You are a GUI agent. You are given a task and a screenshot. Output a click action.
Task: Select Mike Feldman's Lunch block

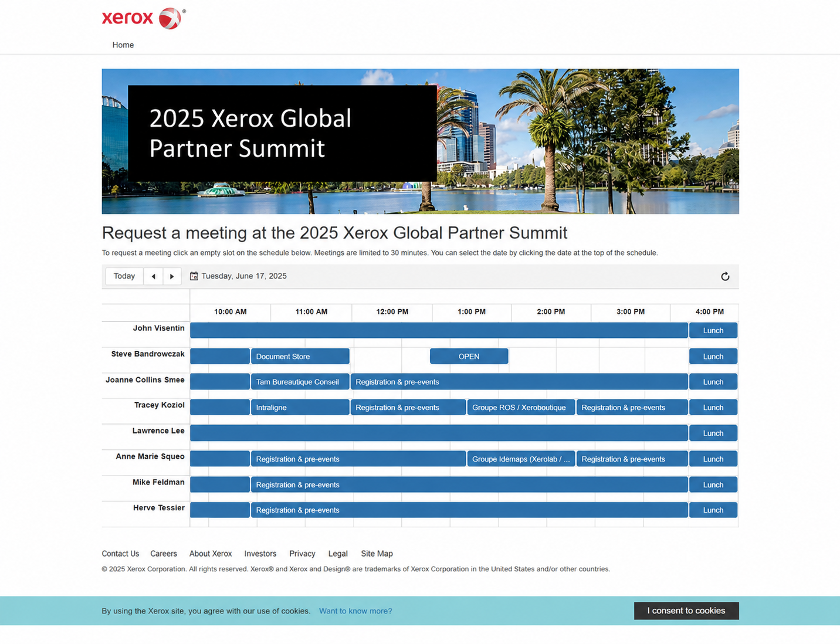[x=713, y=485]
